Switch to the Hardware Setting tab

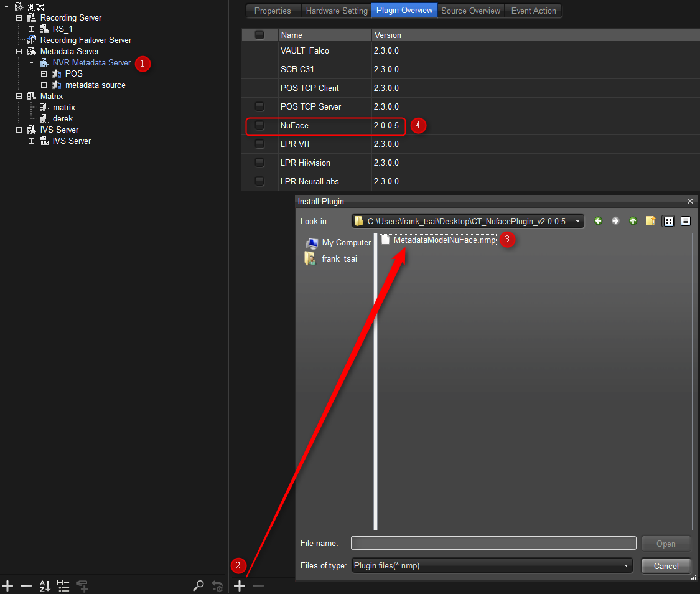pos(337,11)
